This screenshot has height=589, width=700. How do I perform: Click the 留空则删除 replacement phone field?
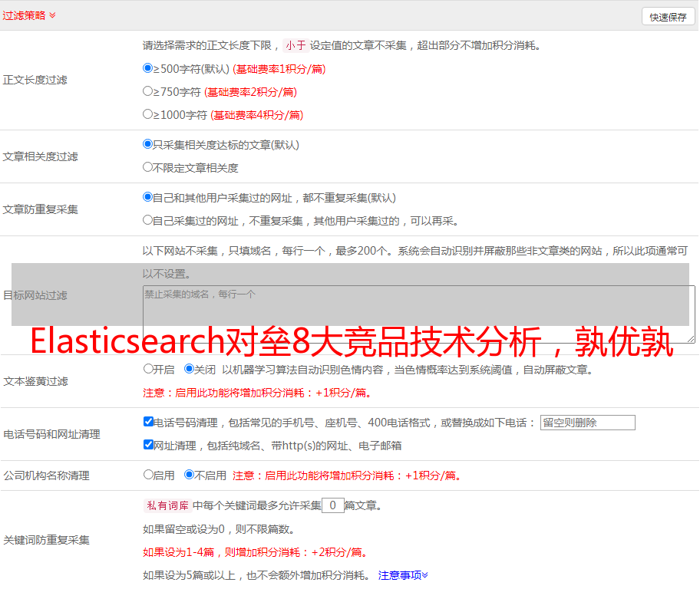pos(587,423)
